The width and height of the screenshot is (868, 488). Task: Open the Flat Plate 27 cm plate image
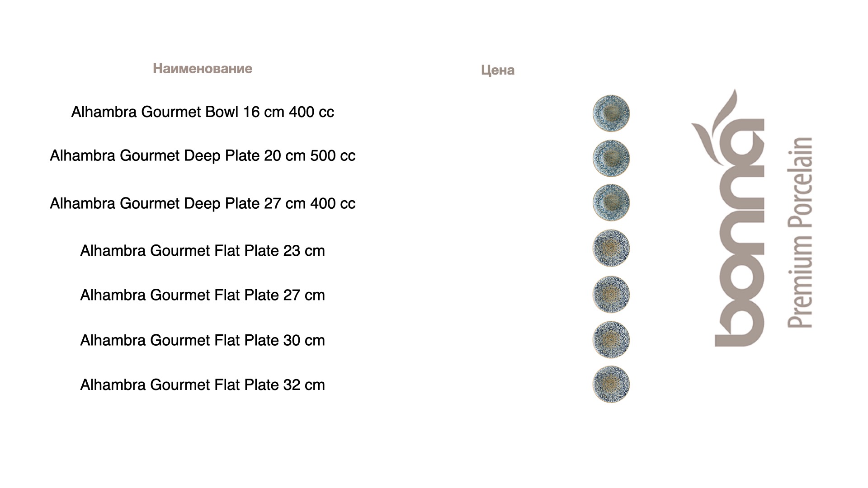click(611, 294)
